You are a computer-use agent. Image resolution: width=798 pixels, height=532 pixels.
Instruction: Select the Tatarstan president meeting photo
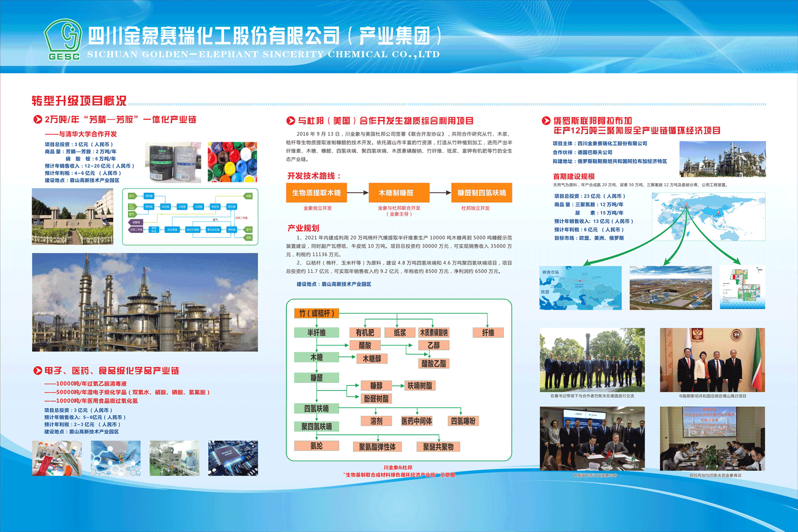[x=713, y=360]
